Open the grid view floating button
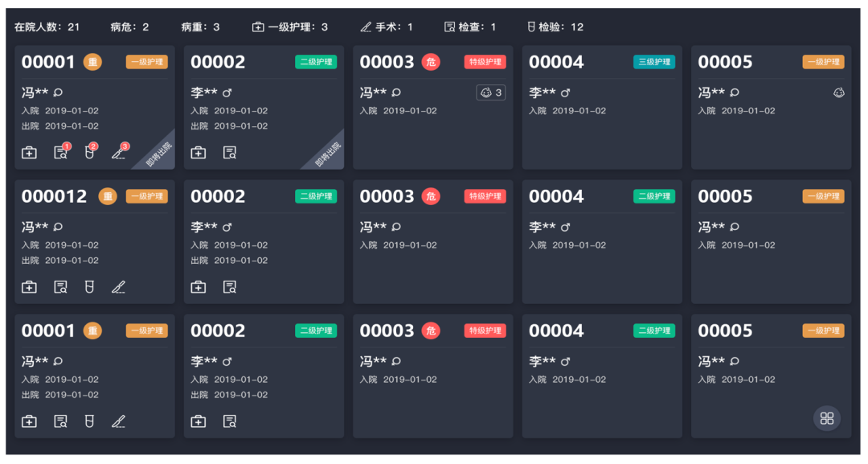 coord(827,417)
